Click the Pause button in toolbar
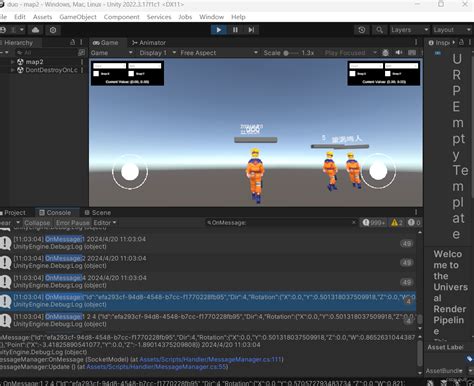The height and width of the screenshot is (386, 474). click(x=235, y=30)
